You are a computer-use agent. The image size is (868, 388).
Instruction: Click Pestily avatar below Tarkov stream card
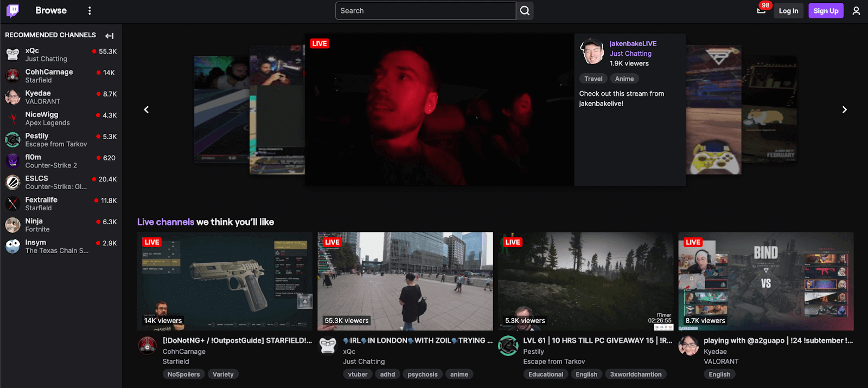click(508, 346)
